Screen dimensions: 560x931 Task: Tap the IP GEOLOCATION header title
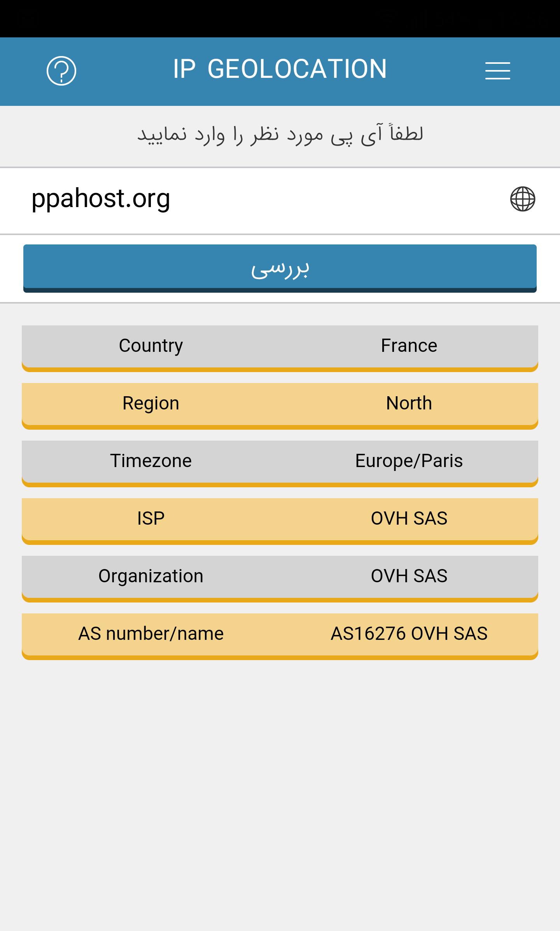280,69
